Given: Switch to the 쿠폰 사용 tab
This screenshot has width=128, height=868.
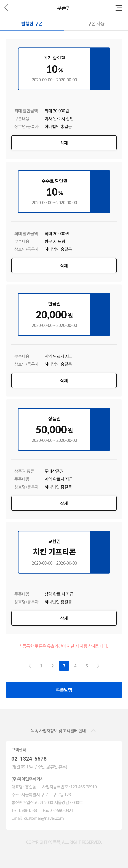Looking at the screenshot, I should coord(96,23).
